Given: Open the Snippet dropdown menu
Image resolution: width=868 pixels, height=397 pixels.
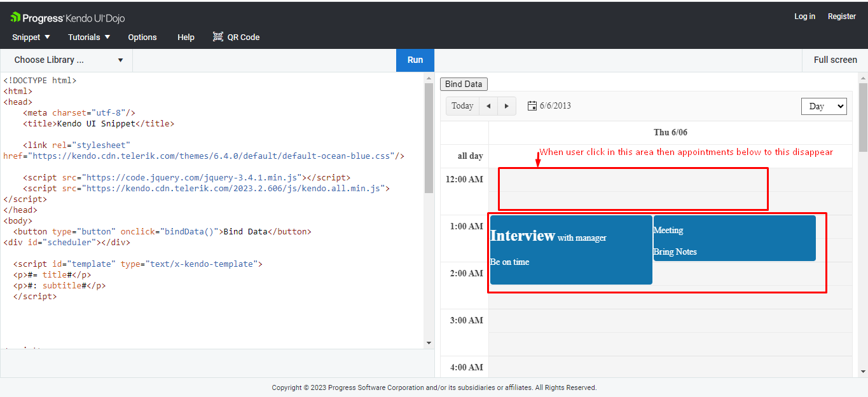Looking at the screenshot, I should tap(31, 37).
